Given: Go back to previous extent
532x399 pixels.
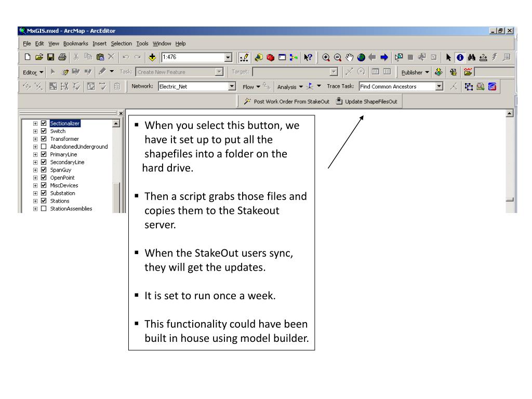Looking at the screenshot, I should tap(372, 57).
